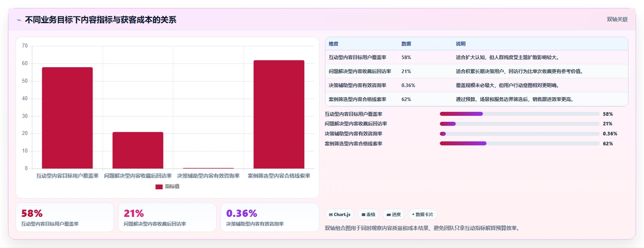The width and height of the screenshot is (644, 248).
Task: Click the 0.36% value beside the progress bar
Action: pos(610,134)
